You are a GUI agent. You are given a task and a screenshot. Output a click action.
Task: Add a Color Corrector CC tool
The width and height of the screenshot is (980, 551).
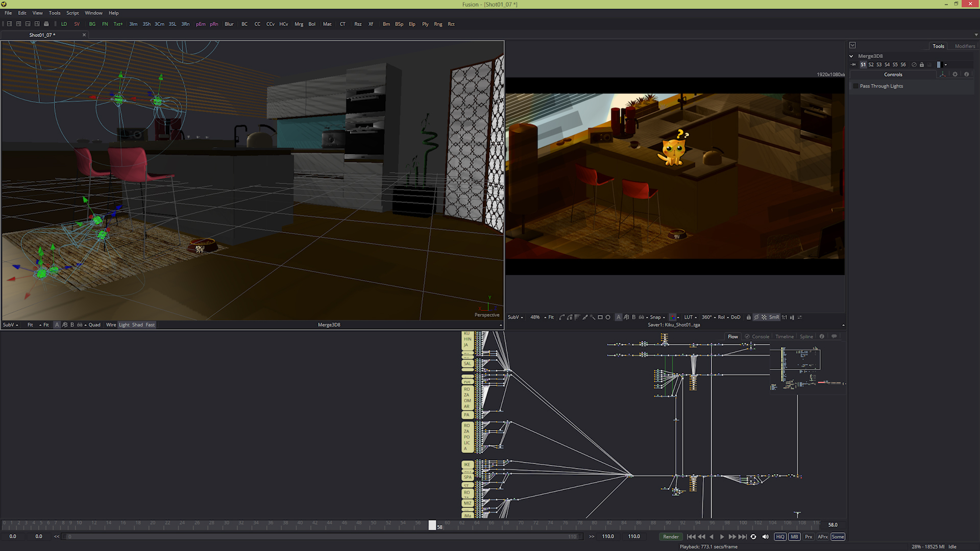(x=257, y=24)
